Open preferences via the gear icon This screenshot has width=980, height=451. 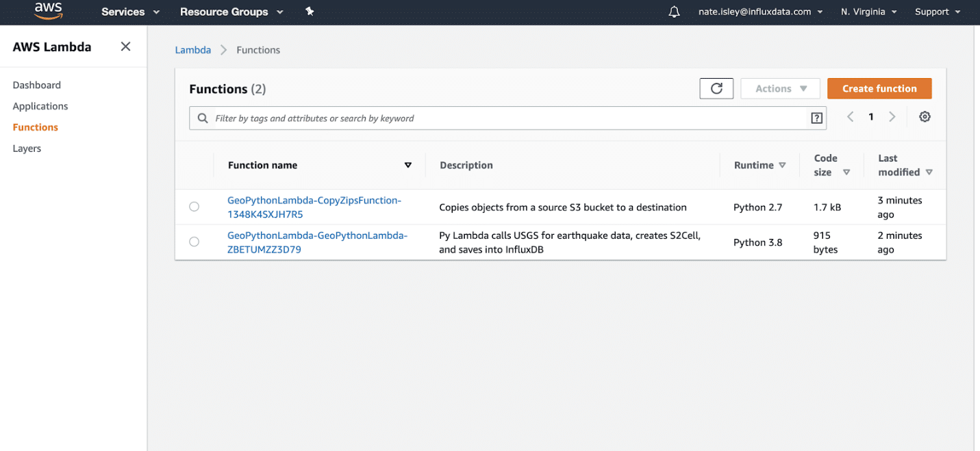(x=925, y=116)
